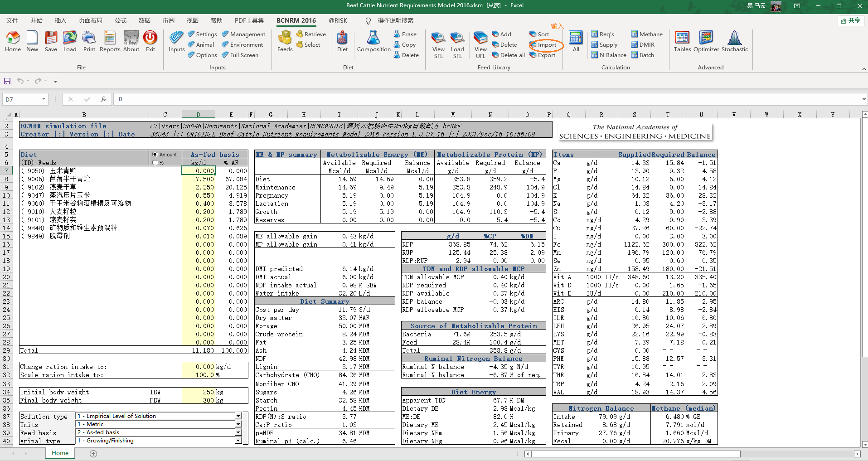Open the About icon
Image resolution: width=868 pixels, height=461 pixels.
point(131,41)
